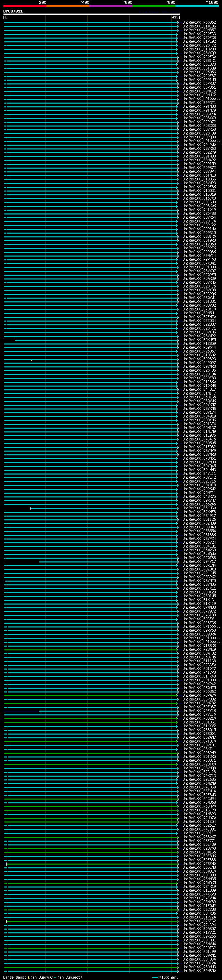222x980 pixels.
Task: Open hit UniRef100_Q1HVA0
Action: [199, 49]
